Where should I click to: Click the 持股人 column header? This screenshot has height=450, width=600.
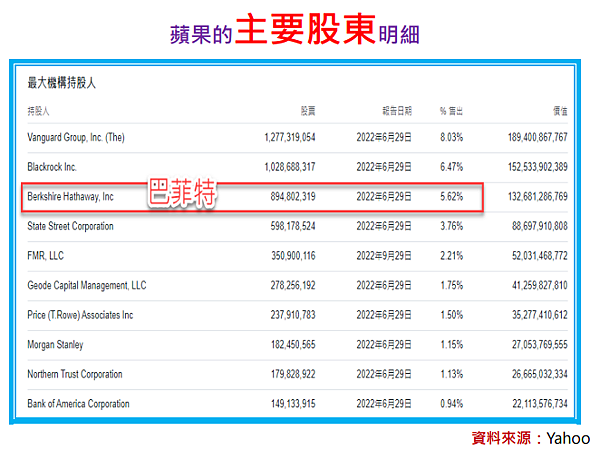tap(38, 111)
